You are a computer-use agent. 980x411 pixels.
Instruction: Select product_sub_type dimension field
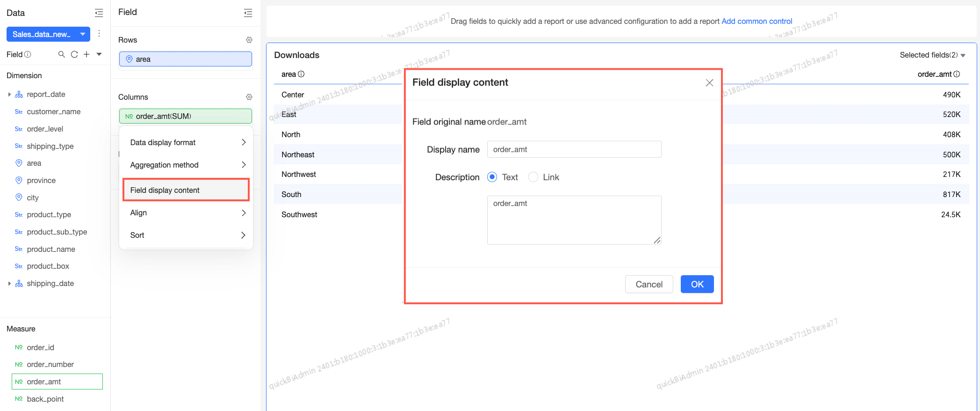point(57,232)
